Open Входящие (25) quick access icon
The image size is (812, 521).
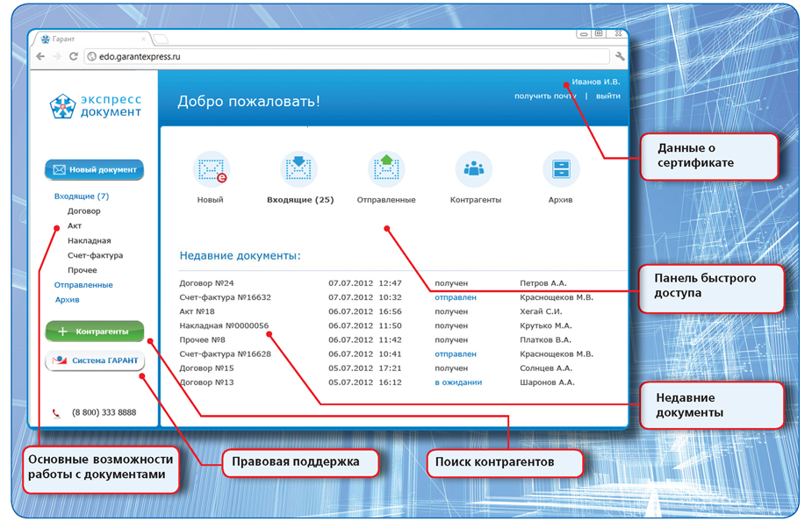click(x=298, y=170)
